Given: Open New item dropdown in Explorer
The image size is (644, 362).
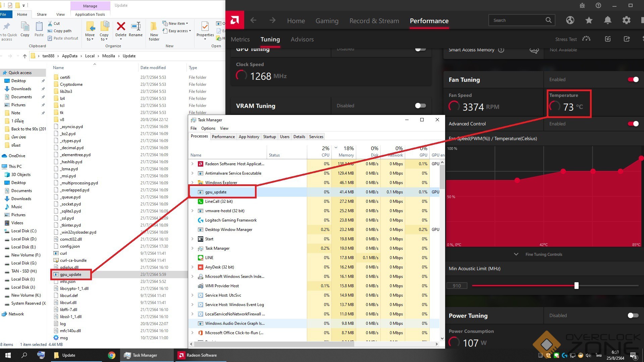Looking at the screenshot, I should pyautogui.click(x=175, y=23).
